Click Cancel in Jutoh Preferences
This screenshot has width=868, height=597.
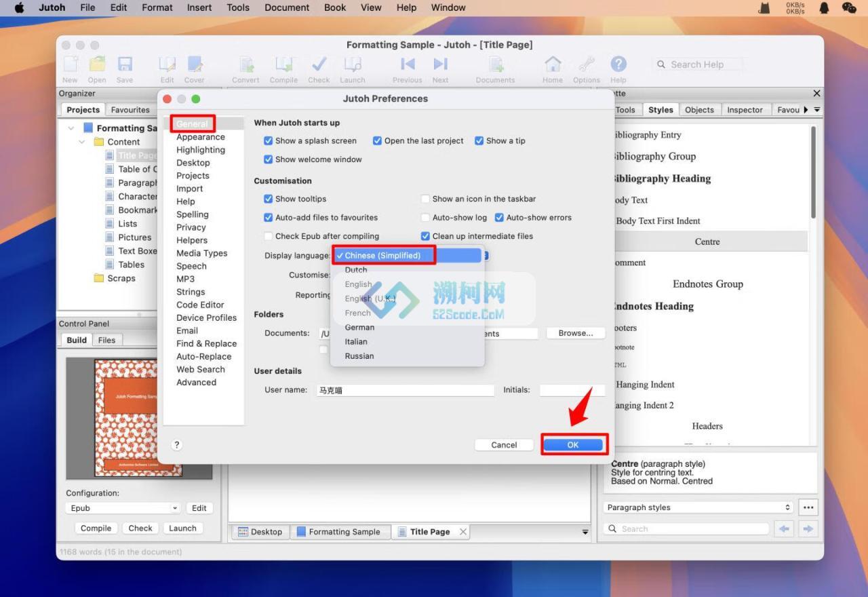[x=504, y=445]
